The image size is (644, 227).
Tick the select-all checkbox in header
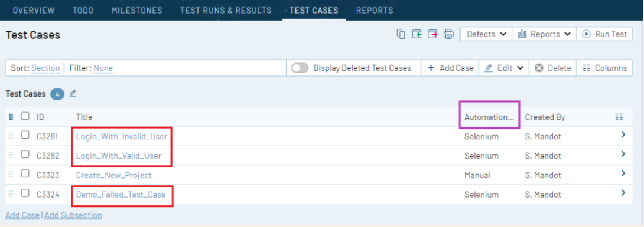click(25, 116)
